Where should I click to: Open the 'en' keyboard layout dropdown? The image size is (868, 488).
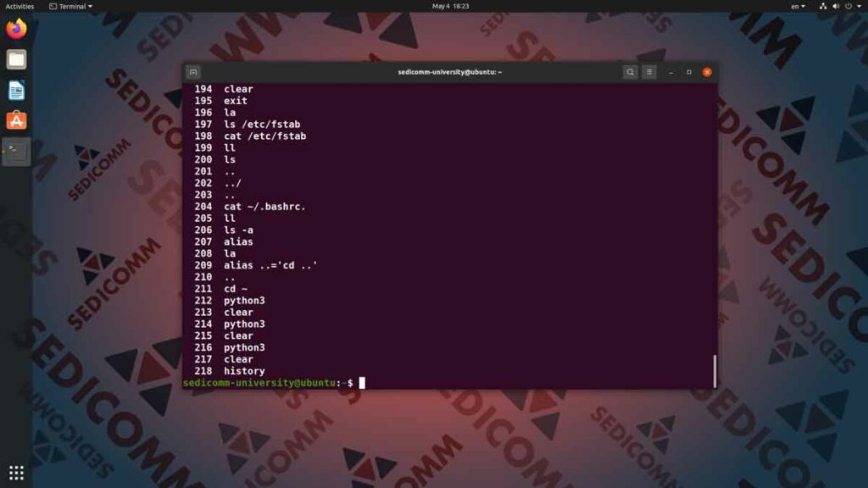pos(798,6)
